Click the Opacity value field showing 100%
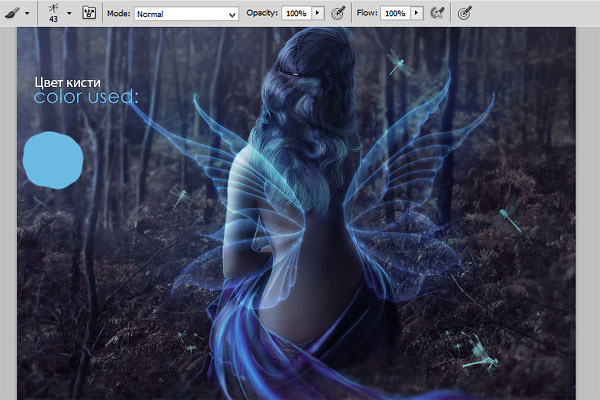The image size is (600, 400). coord(297,13)
